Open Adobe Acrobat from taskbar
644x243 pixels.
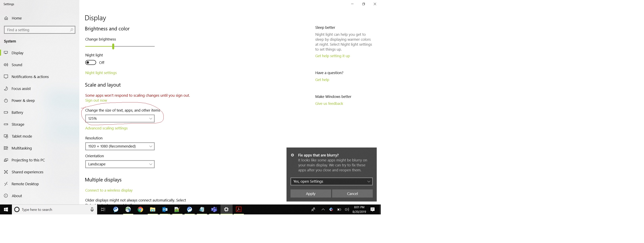239,210
